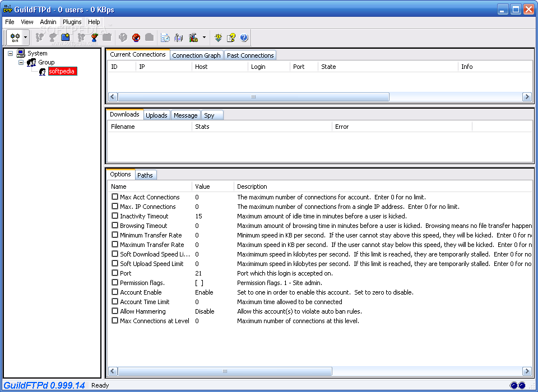Click the bar-chart statistics toolbar icon
538x392 pixels.
(x=178, y=38)
